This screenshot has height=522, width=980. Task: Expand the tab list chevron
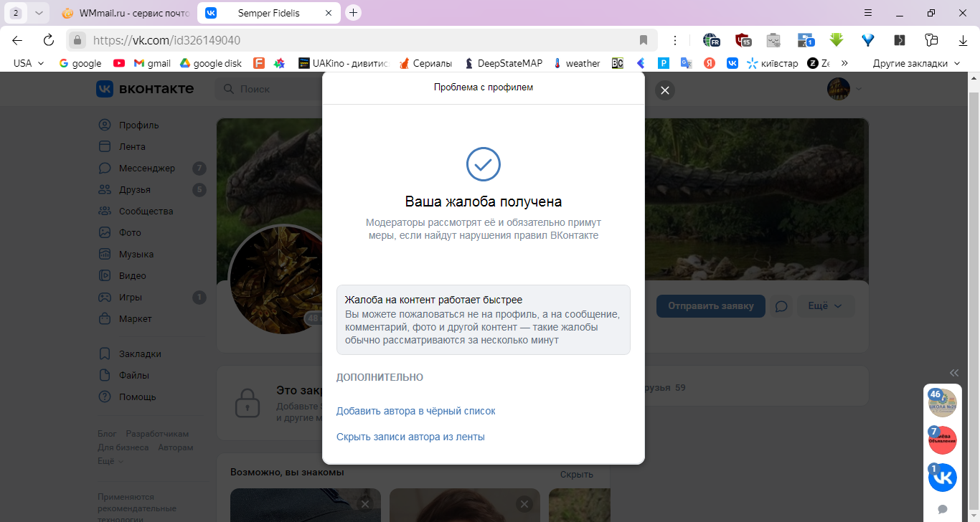[x=39, y=13]
